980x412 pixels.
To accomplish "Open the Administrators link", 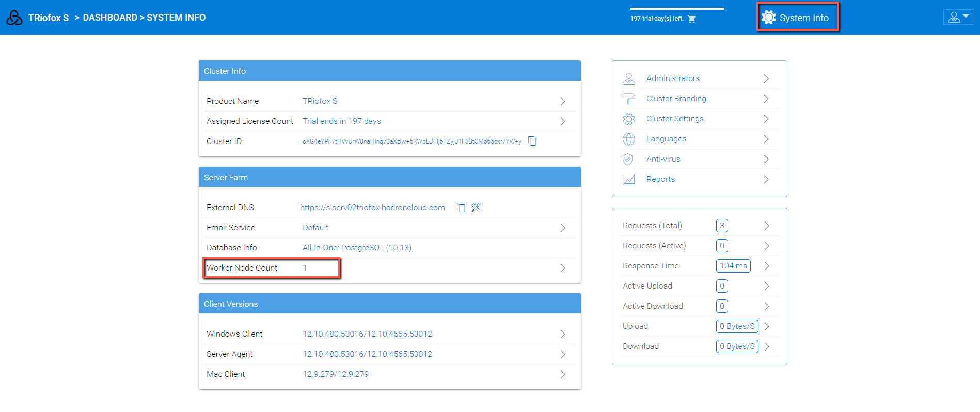I will coord(673,78).
